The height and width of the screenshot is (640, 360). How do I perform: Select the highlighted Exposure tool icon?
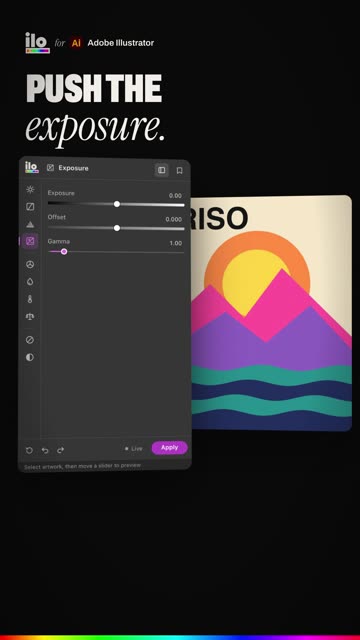[30, 241]
